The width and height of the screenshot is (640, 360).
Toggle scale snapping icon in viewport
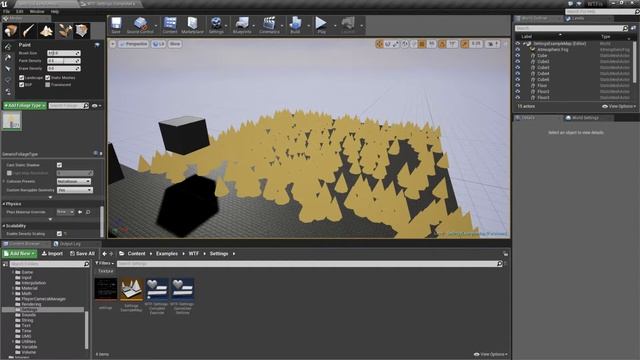point(464,44)
